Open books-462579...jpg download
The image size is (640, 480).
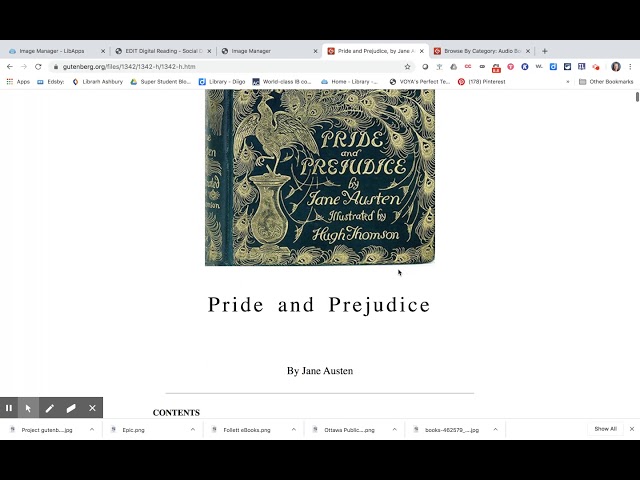click(451, 430)
